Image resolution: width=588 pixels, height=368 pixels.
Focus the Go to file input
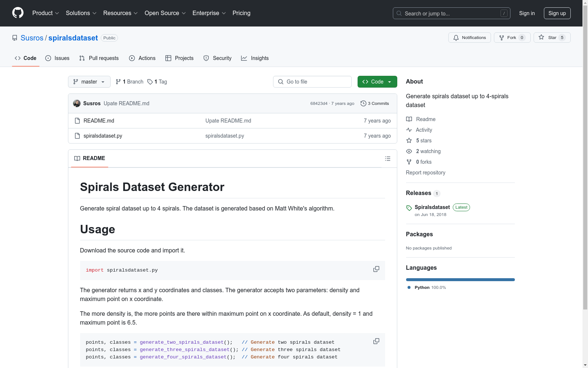pyautogui.click(x=312, y=82)
